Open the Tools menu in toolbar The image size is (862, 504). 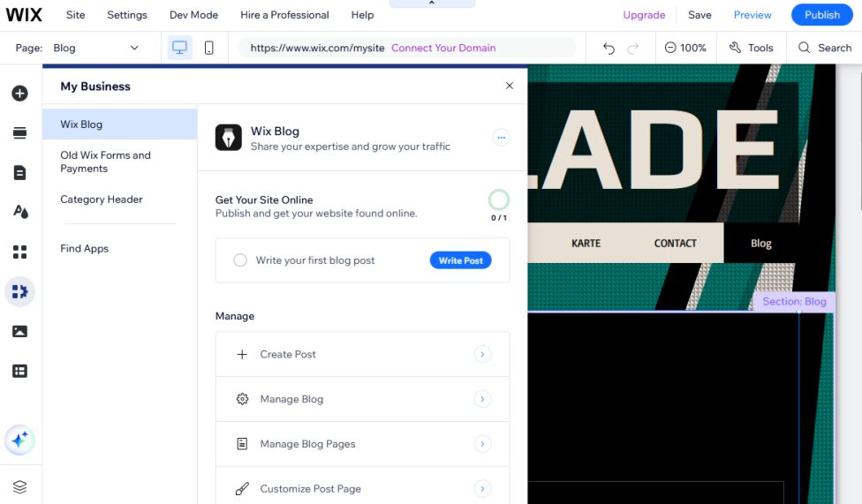[751, 48]
